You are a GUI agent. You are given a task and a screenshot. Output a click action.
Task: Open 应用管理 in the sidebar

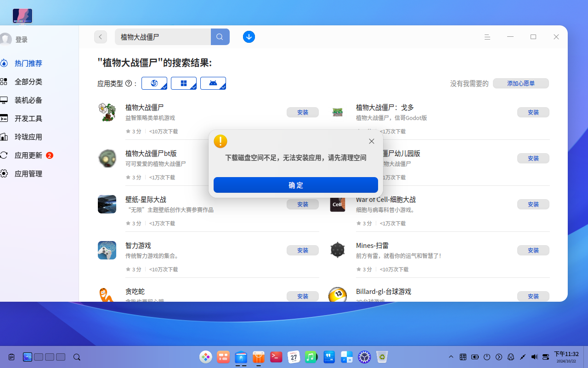[28, 173]
